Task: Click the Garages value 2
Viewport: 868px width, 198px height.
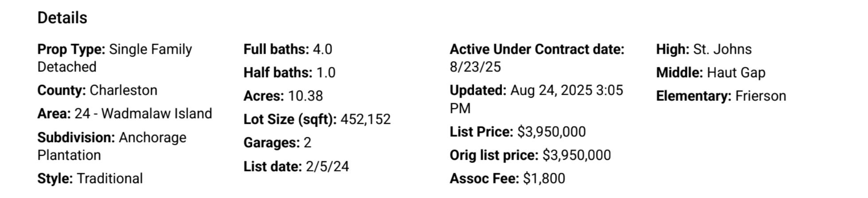Action: 307,143
